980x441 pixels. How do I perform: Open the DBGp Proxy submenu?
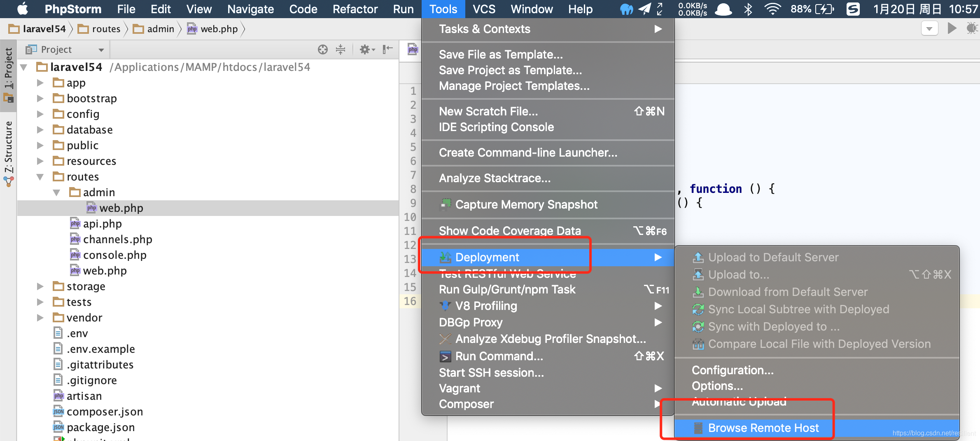[548, 322]
